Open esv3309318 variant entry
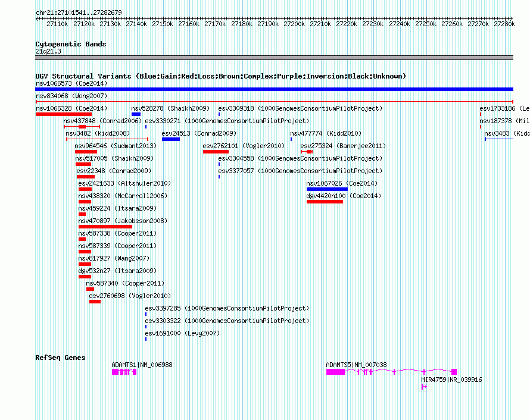Image resolution: width=530 pixels, height=420 pixels. click(x=300, y=108)
